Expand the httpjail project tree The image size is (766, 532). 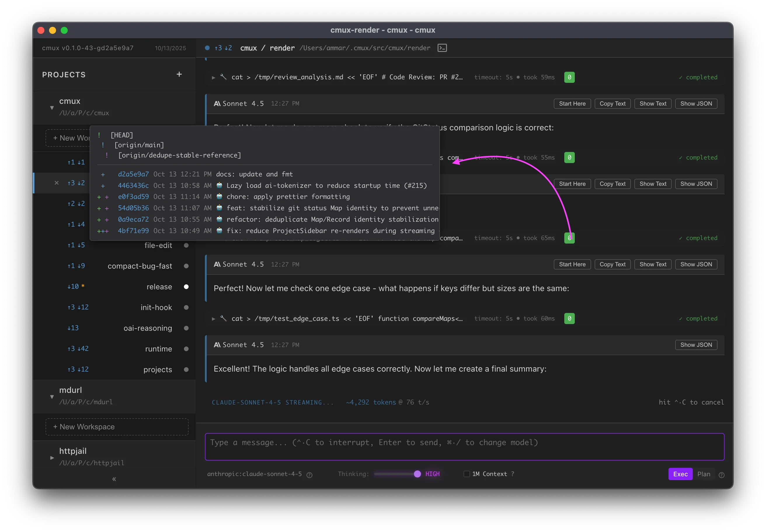52,458
